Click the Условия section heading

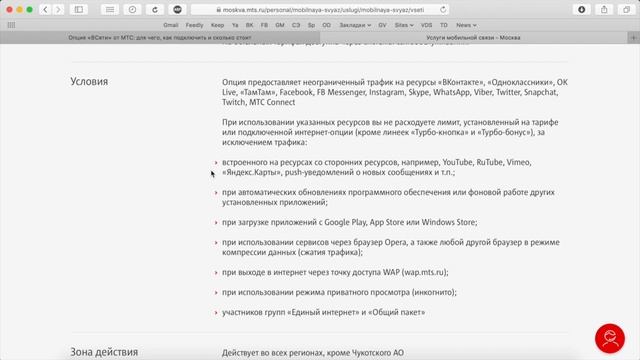click(89, 82)
